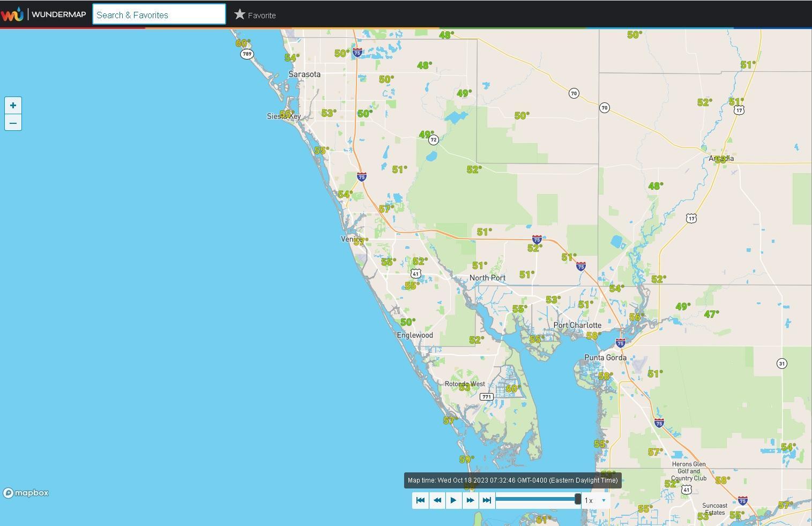Screen dimensions: 812x526
Task: Play the weather map animation
Action: pyautogui.click(x=453, y=500)
